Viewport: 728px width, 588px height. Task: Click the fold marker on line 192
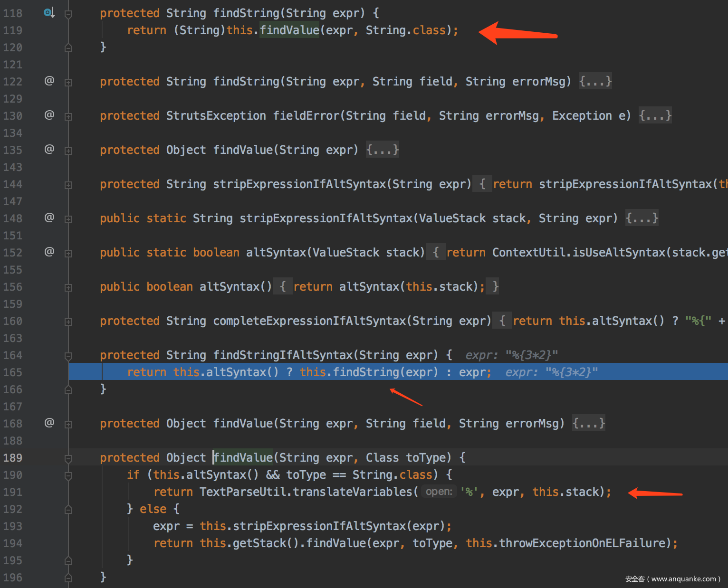click(68, 509)
